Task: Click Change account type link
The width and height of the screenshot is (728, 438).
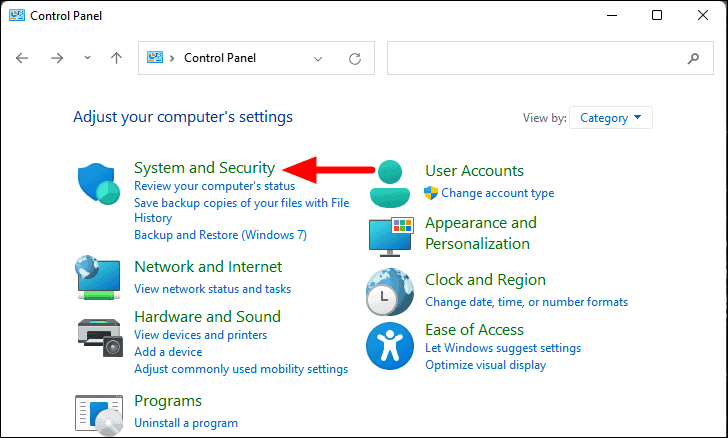Action: [498, 193]
